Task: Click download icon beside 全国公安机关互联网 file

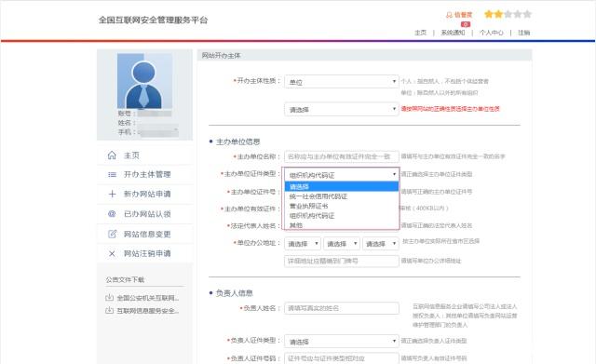Action: click(x=110, y=298)
